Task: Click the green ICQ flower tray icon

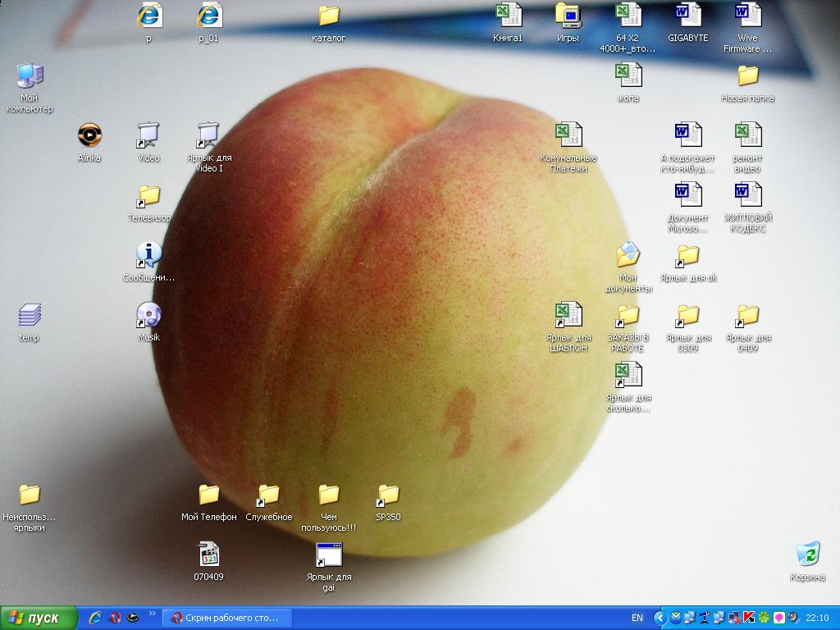Action: (x=764, y=618)
